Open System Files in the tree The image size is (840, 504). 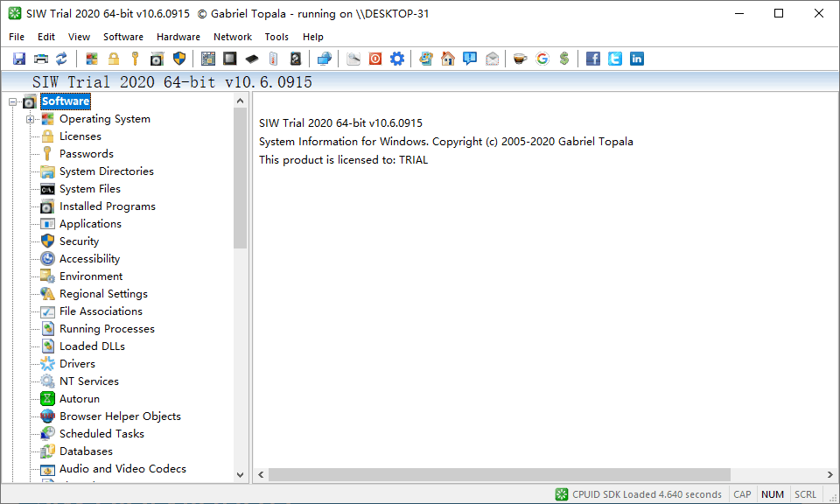[x=90, y=189]
